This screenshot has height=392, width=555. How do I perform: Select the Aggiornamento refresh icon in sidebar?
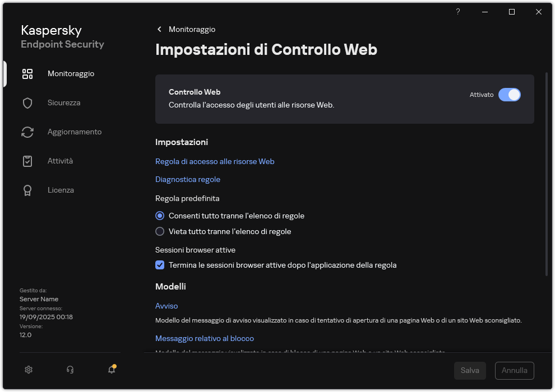(27, 132)
